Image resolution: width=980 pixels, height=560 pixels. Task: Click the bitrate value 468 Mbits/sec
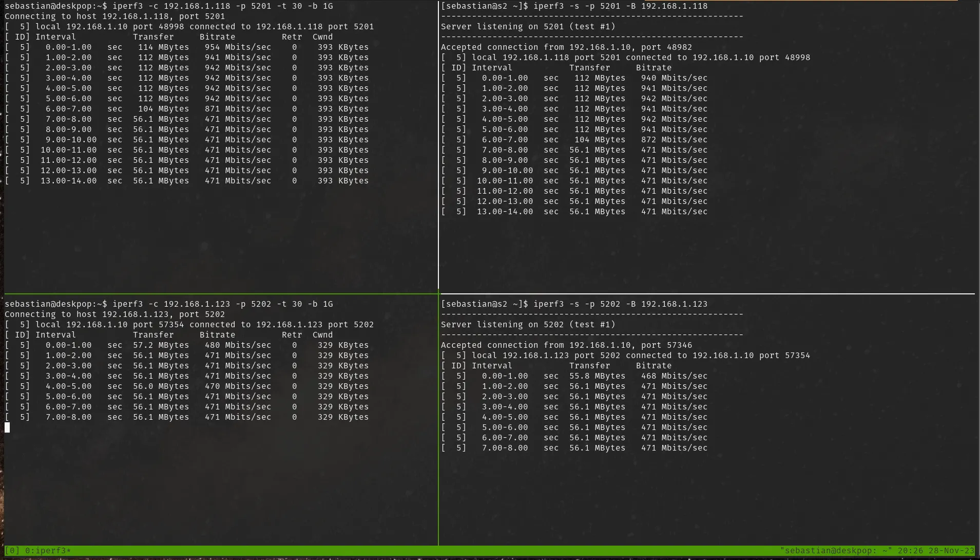[675, 376]
